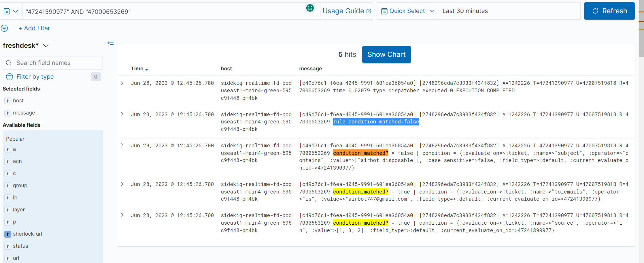644x263 pixels.
Task: Collapse the sidebar using the arrow icon
Action: click(x=111, y=43)
